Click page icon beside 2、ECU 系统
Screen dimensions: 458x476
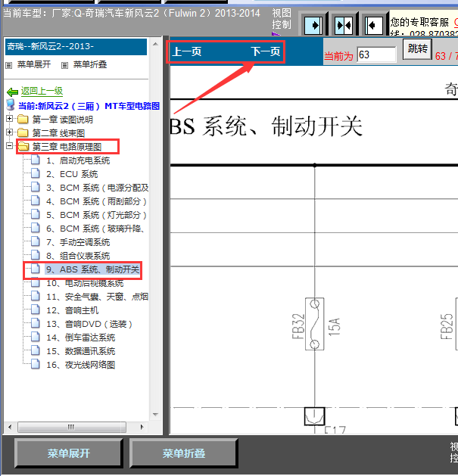tap(36, 173)
